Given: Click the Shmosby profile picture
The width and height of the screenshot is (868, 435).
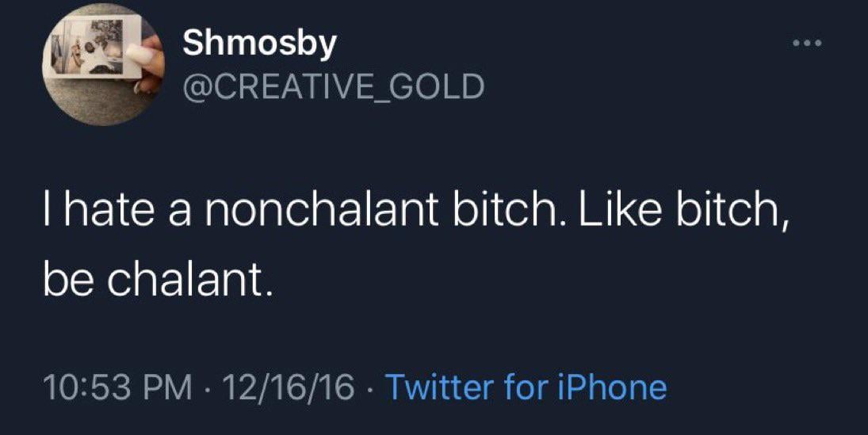Looking at the screenshot, I should [x=101, y=65].
